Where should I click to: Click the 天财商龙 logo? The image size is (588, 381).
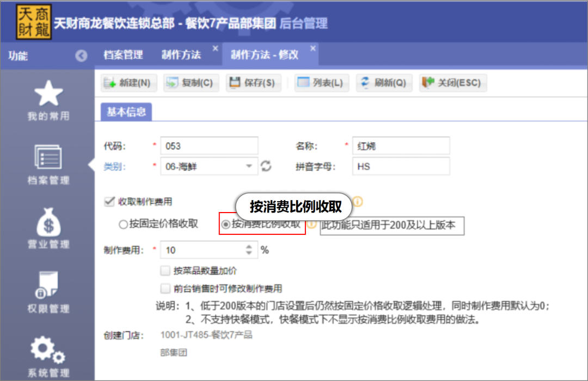coord(34,22)
